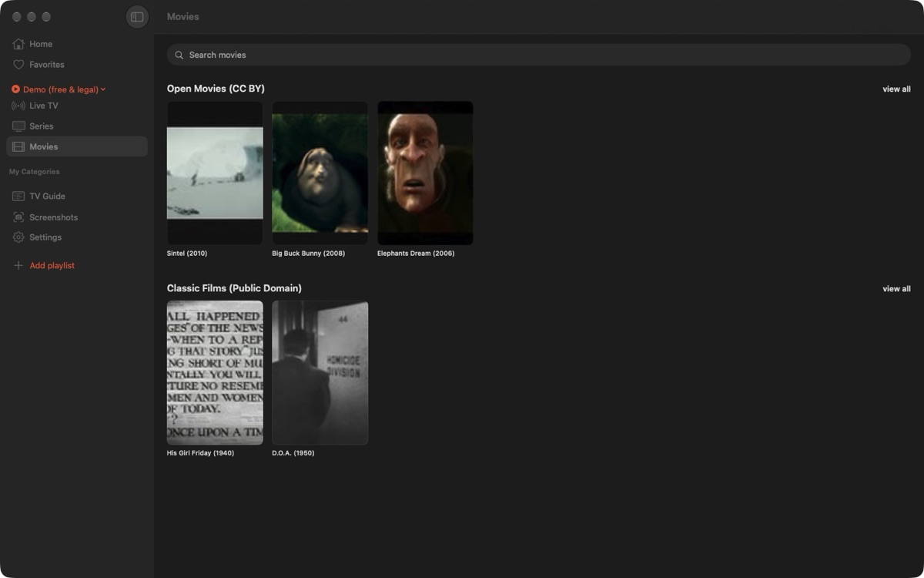Select the Demo (free & legal) playlist
Screen dimensions: 924x578
[x=61, y=89]
